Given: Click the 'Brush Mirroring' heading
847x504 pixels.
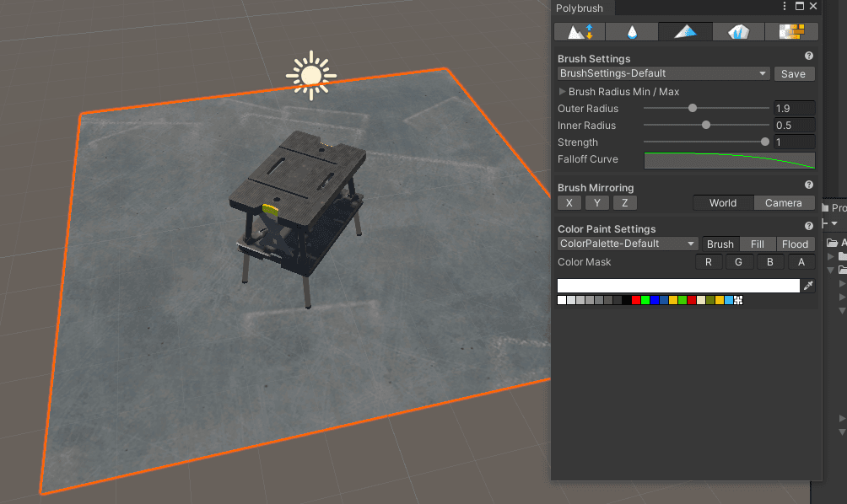Looking at the screenshot, I should pyautogui.click(x=596, y=188).
